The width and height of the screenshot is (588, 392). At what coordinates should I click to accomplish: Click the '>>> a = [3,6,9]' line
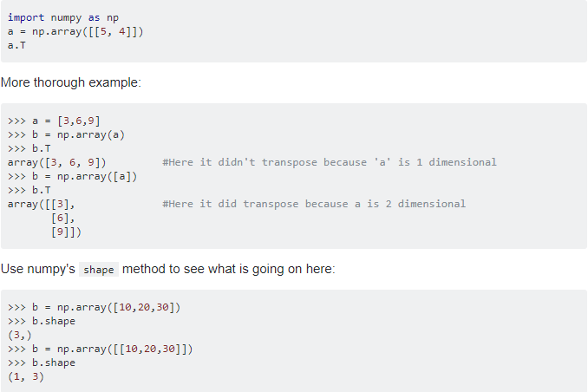pos(57,120)
